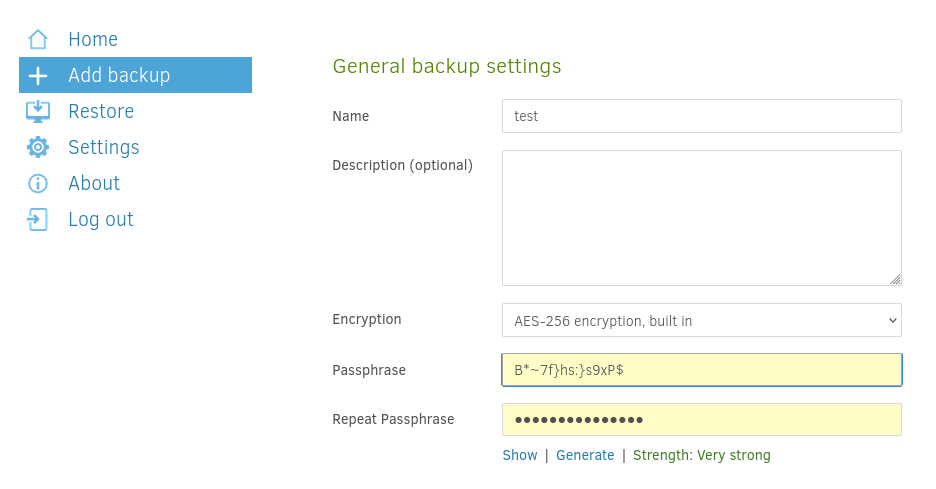Open the Home menu item
The height and width of the screenshot is (489, 936).
click(x=93, y=40)
